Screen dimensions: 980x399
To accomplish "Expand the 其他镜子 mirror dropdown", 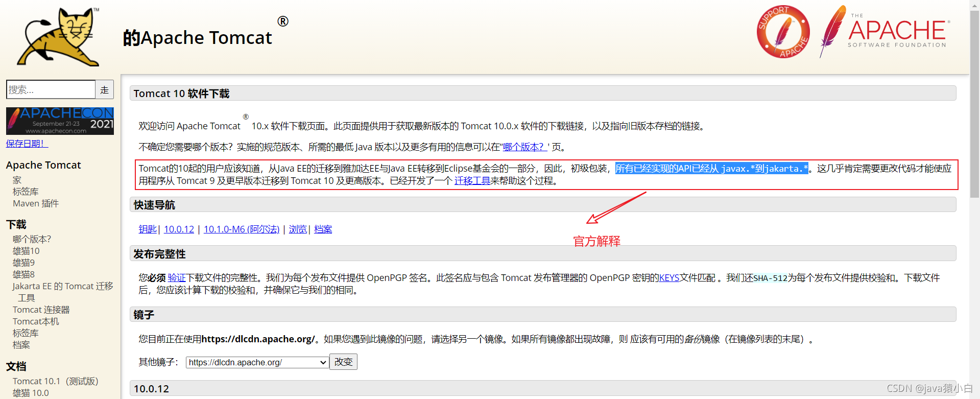I will click(x=257, y=362).
